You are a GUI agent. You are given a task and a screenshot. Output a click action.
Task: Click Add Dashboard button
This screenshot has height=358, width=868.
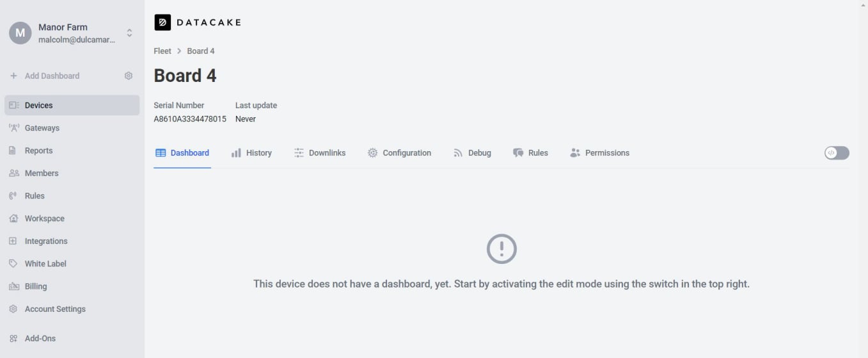pyautogui.click(x=45, y=76)
